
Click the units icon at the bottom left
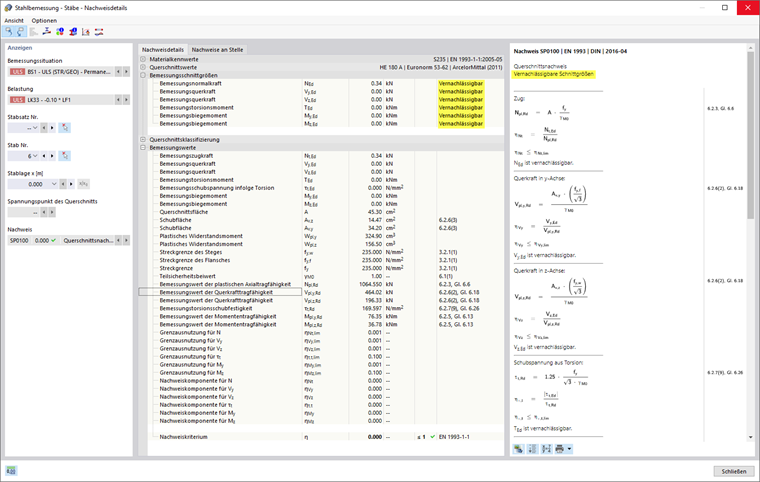11,470
